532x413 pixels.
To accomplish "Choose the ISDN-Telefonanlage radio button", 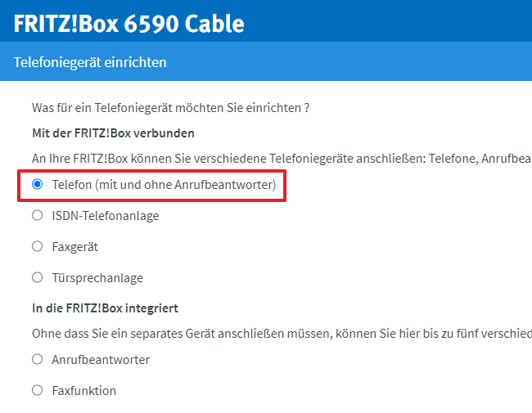I will [37, 216].
